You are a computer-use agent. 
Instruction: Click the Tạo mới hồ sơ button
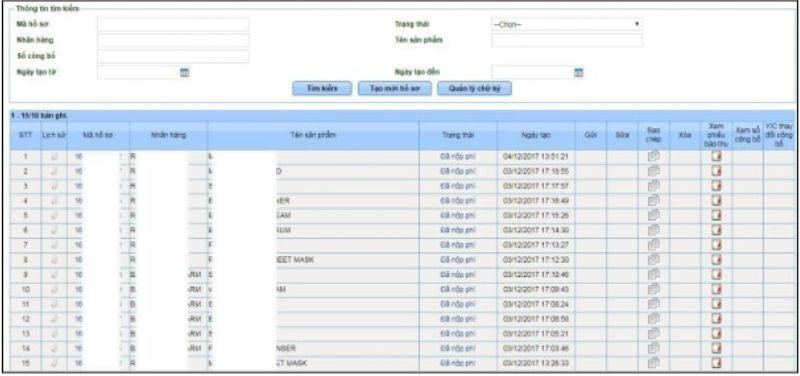click(x=394, y=88)
